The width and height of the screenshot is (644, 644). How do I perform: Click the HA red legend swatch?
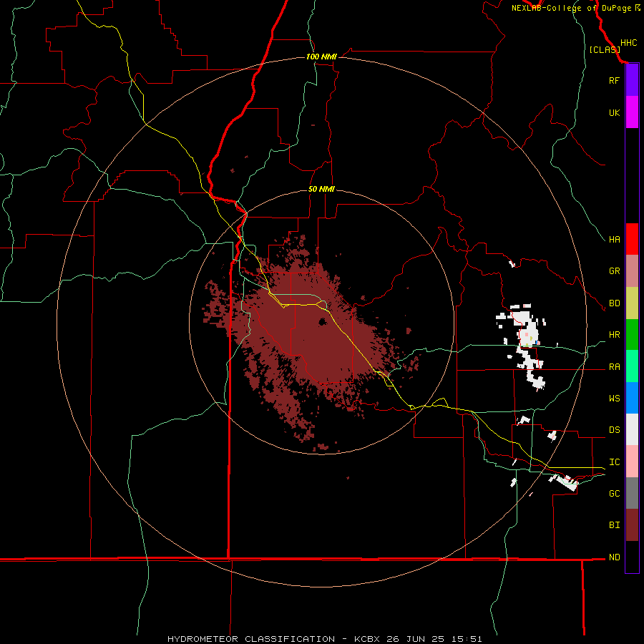[632, 239]
